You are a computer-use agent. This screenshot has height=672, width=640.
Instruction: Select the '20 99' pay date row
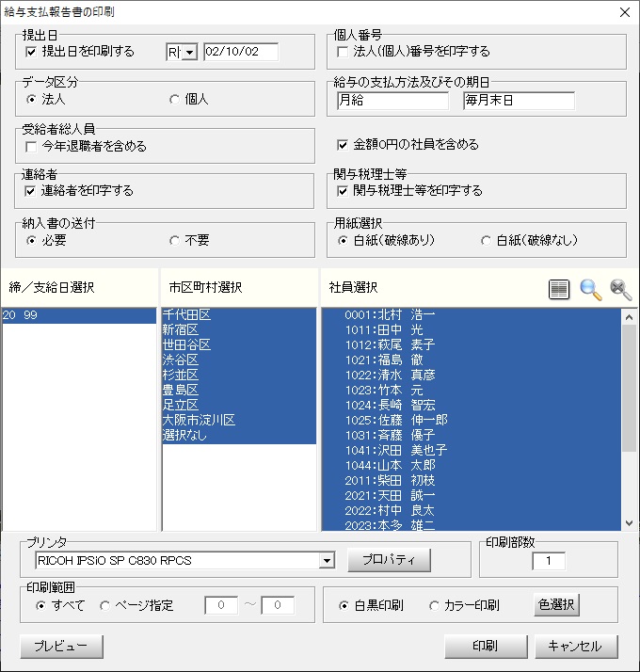coord(79,316)
